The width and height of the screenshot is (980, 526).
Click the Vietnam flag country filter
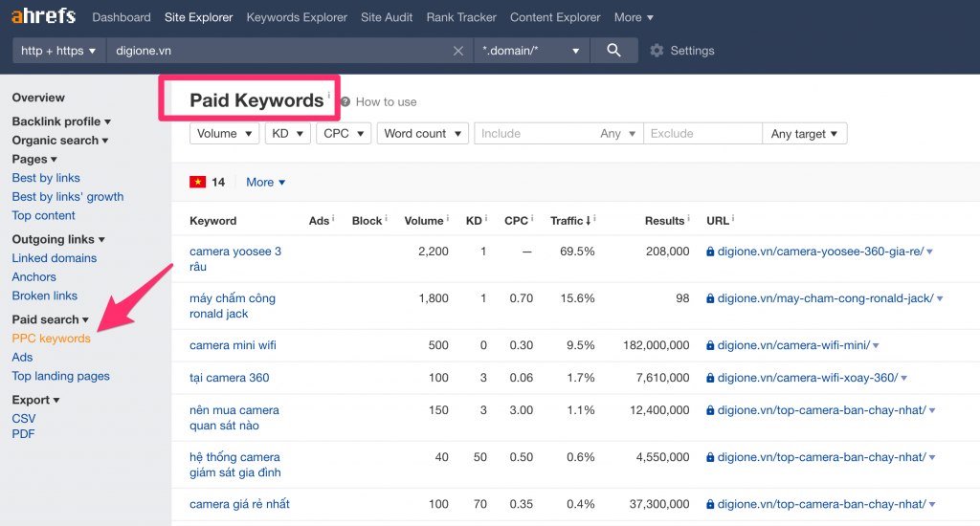197,182
